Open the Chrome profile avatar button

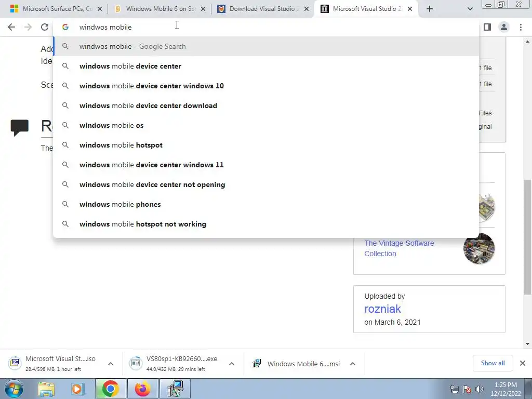click(x=504, y=27)
